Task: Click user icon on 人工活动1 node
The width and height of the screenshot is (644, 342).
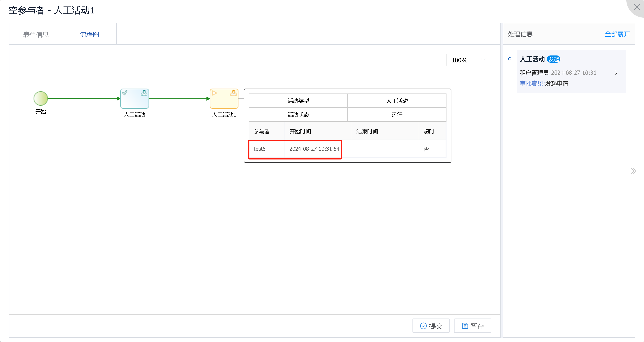Action: 233,93
